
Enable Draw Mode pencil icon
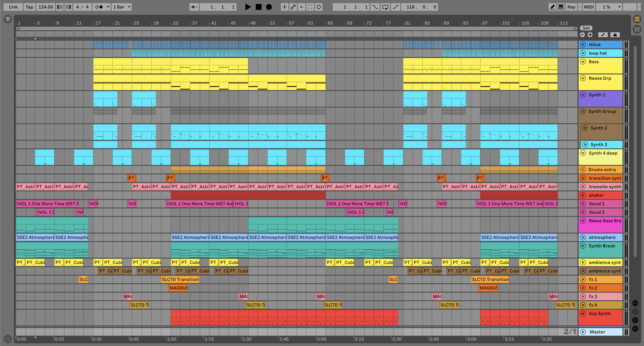552,7
